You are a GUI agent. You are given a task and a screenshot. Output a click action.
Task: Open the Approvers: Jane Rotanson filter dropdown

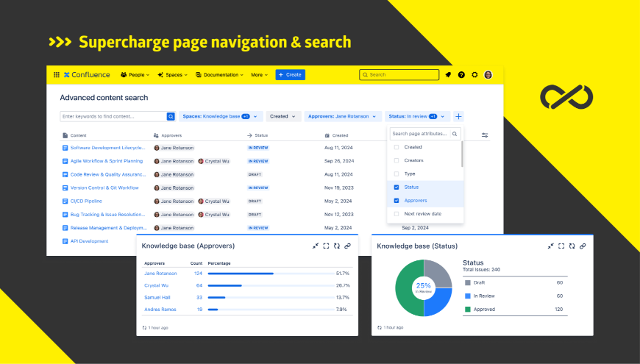[x=343, y=116]
